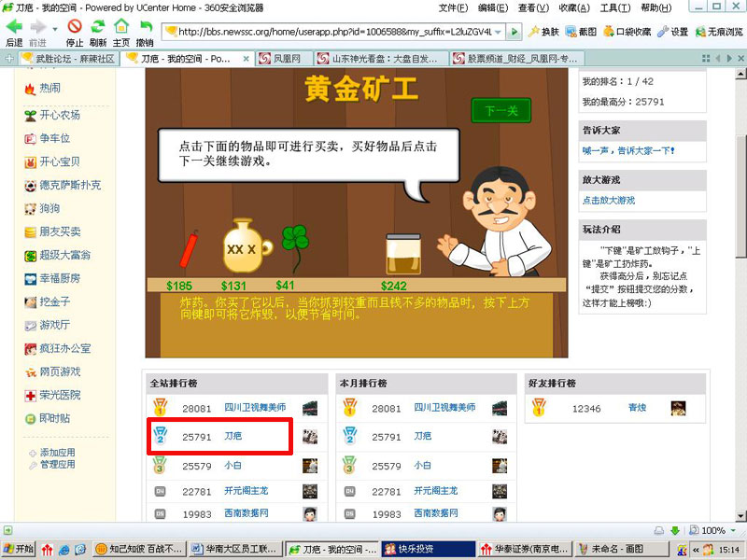
Task: Open 开心农场 app in sidebar
Action: 52,115
